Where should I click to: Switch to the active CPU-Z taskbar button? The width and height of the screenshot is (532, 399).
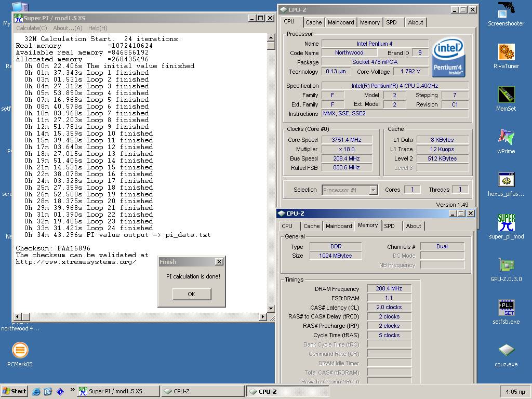coord(287,391)
